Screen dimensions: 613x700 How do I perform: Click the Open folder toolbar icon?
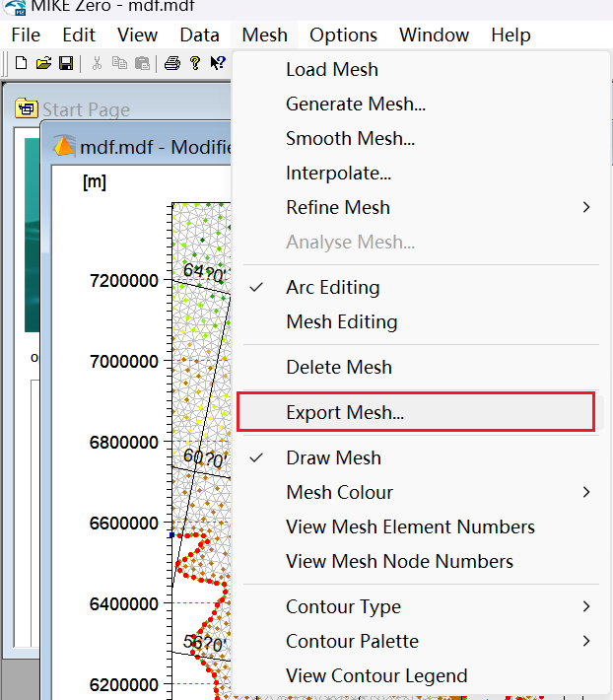click(x=43, y=63)
